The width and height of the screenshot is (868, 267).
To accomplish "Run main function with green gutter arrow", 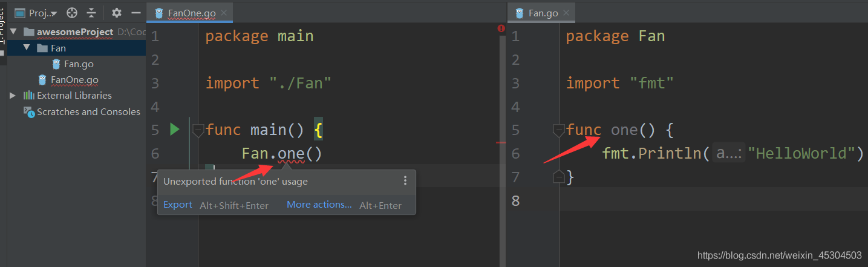I will coord(175,129).
